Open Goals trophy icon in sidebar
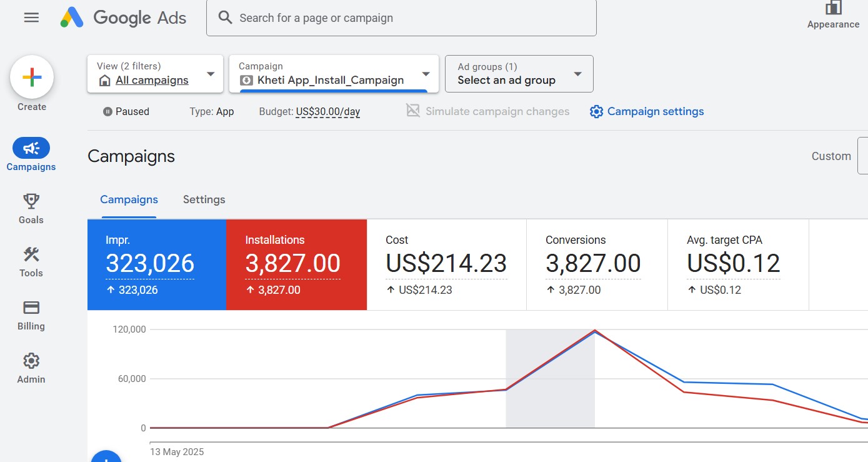This screenshot has width=868, height=462. point(31,201)
